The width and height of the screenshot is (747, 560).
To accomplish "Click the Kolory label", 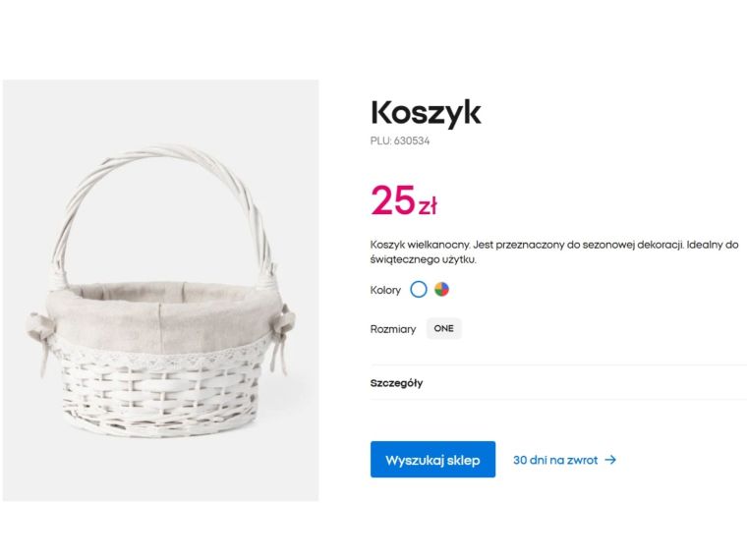I will (385, 291).
